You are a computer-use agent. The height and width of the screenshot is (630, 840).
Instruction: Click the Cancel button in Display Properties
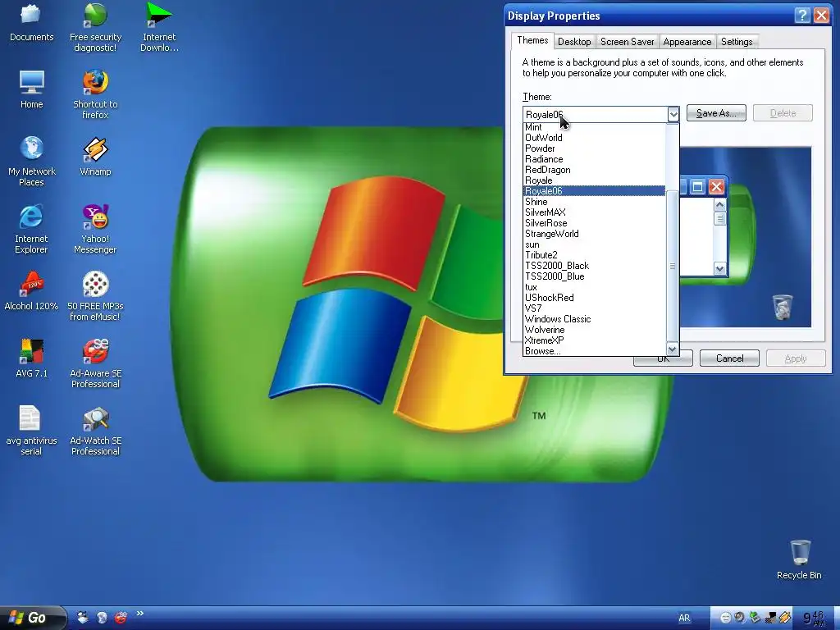click(729, 358)
